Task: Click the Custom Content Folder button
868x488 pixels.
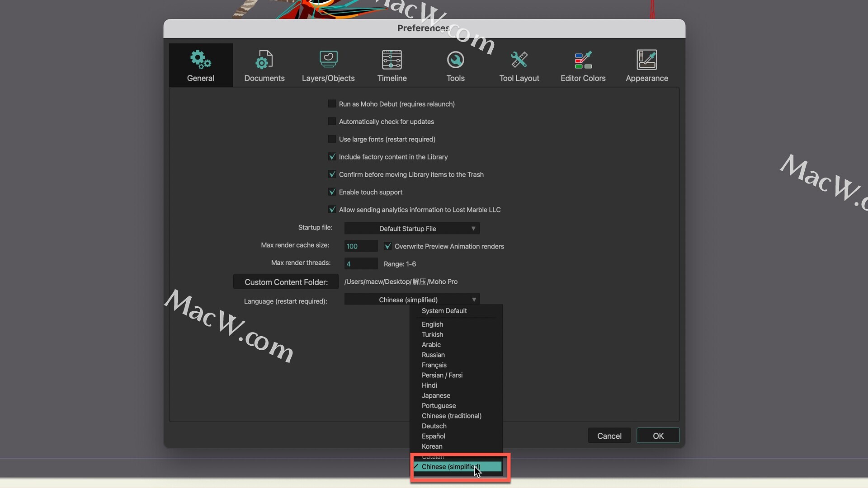Action: click(x=286, y=282)
